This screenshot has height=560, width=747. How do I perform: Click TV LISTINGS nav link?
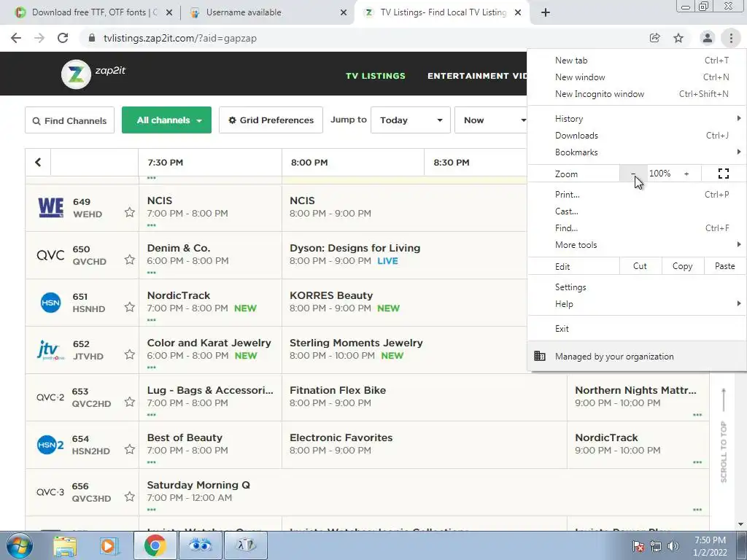[x=376, y=76]
